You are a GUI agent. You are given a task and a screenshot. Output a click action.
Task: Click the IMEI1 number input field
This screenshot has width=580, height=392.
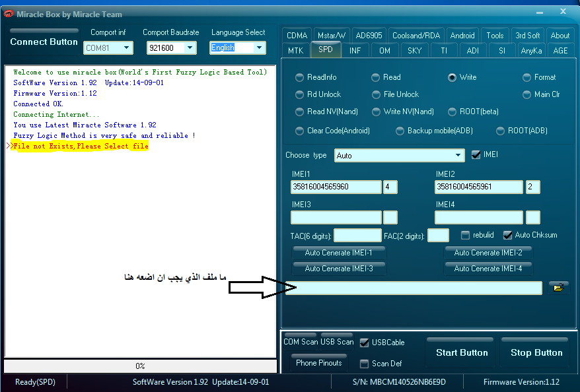click(336, 187)
